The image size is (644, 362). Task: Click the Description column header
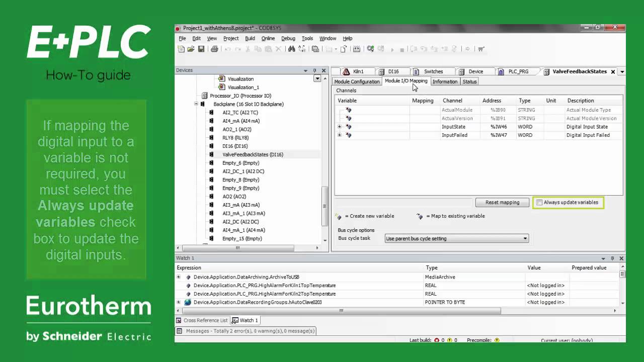click(580, 101)
